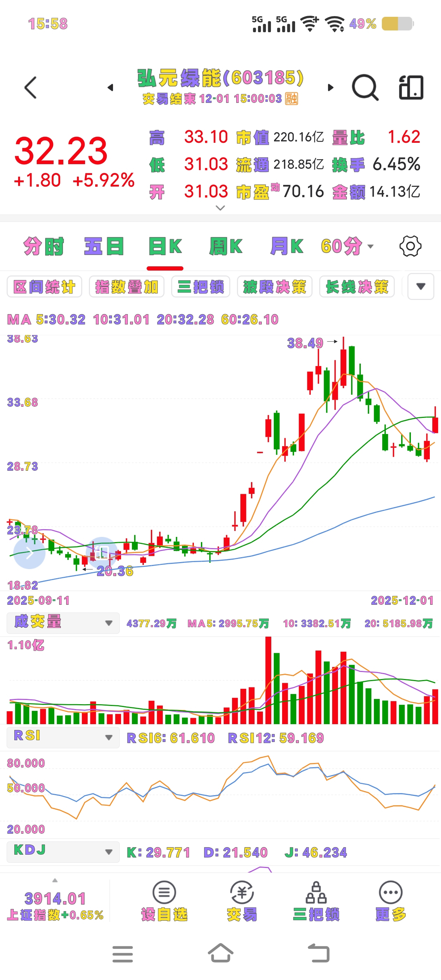Viewport: 441px width, 980px height.
Task: Go to previous stock with left triangle
Action: (x=110, y=87)
